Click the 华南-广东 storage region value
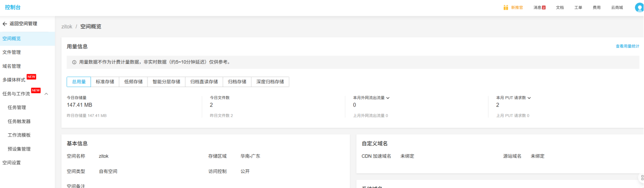This screenshot has width=644, height=188. point(250,156)
